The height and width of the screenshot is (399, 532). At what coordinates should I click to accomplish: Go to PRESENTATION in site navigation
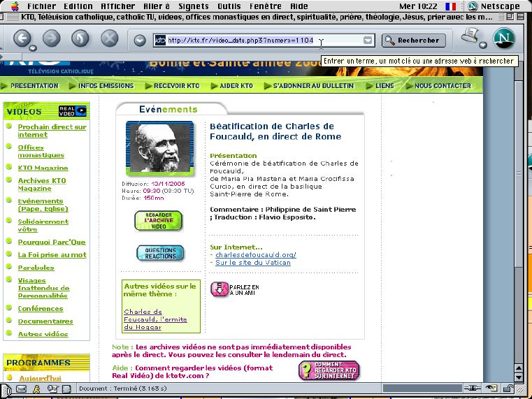(x=34, y=86)
